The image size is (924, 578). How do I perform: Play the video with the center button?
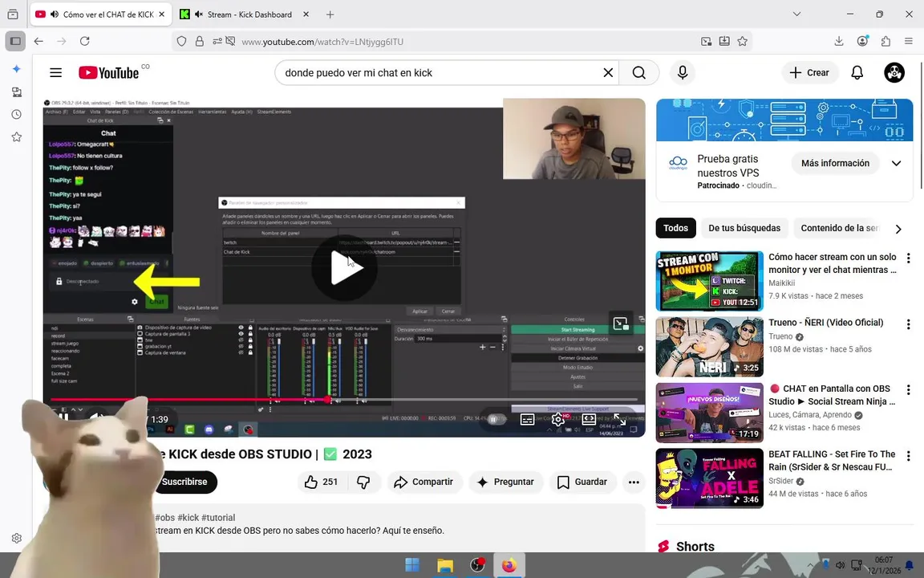345,268
